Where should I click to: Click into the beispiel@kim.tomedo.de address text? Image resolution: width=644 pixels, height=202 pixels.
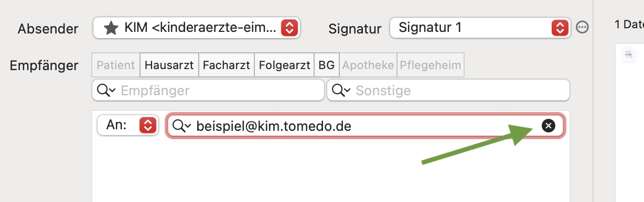tap(274, 126)
